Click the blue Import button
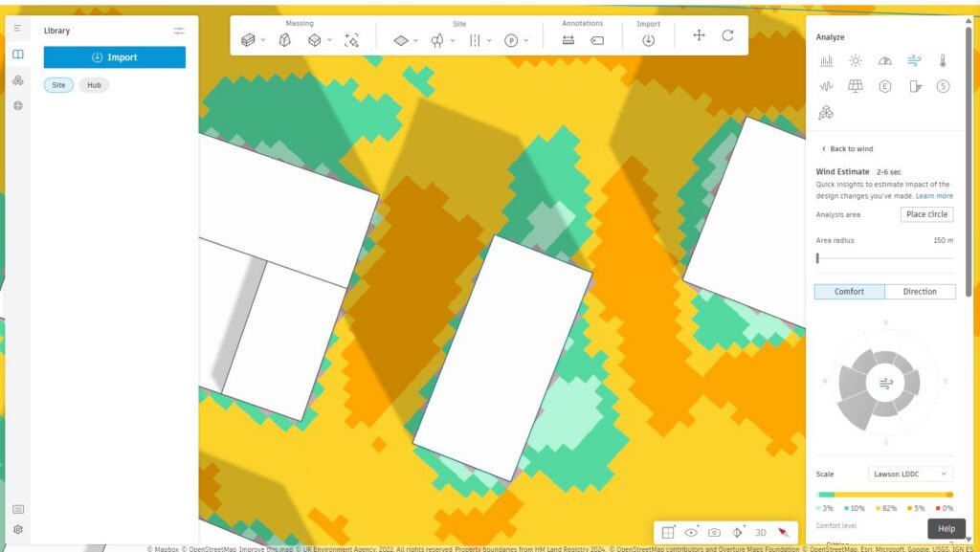The height and width of the screenshot is (552, 980). (115, 57)
